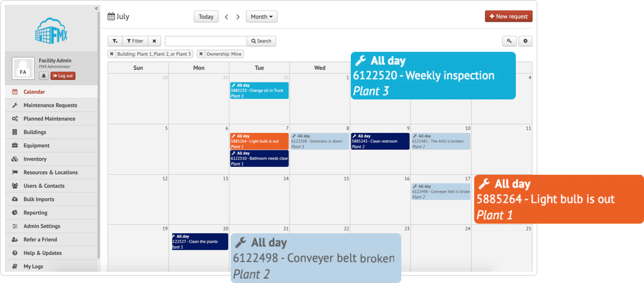
Task: Click the New request button
Action: 509,16
